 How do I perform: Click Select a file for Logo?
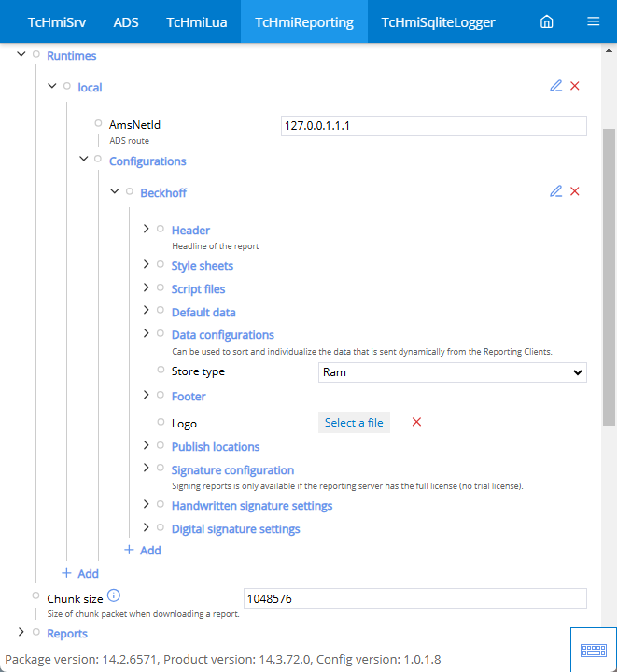tap(354, 423)
